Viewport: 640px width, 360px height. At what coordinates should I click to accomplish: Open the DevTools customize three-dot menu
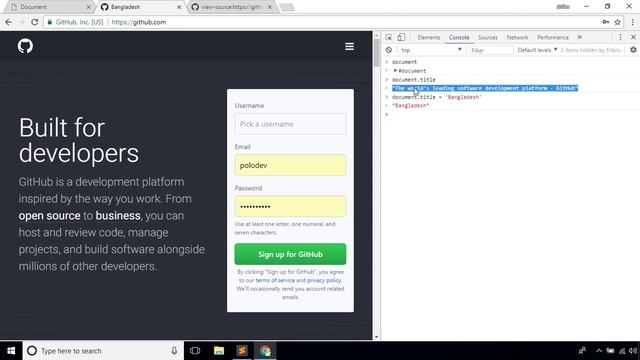coord(620,37)
